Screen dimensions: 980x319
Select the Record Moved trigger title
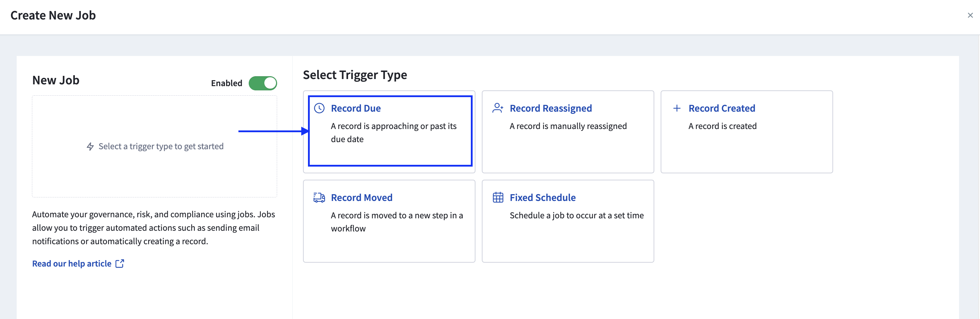point(362,198)
